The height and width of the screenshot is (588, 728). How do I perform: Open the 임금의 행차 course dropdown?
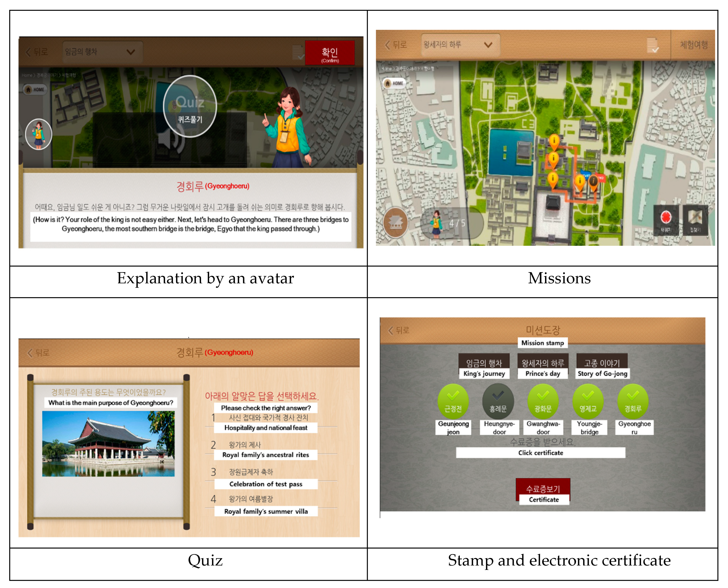(102, 52)
